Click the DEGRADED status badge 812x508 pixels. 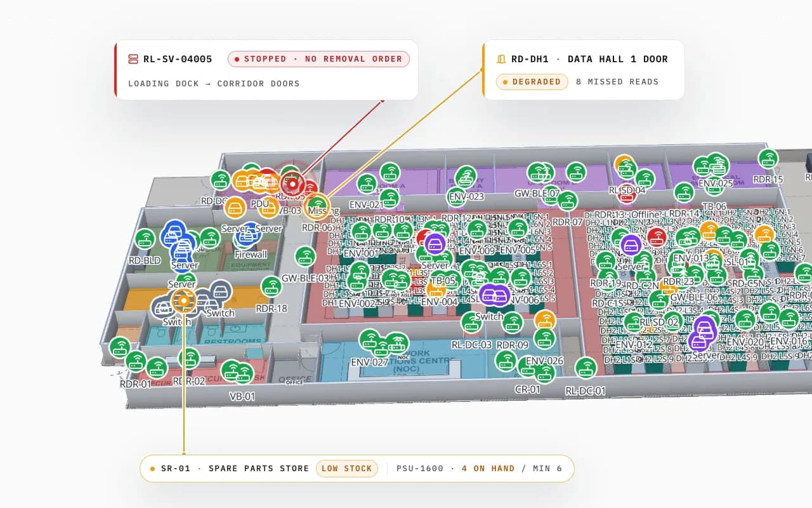532,82
